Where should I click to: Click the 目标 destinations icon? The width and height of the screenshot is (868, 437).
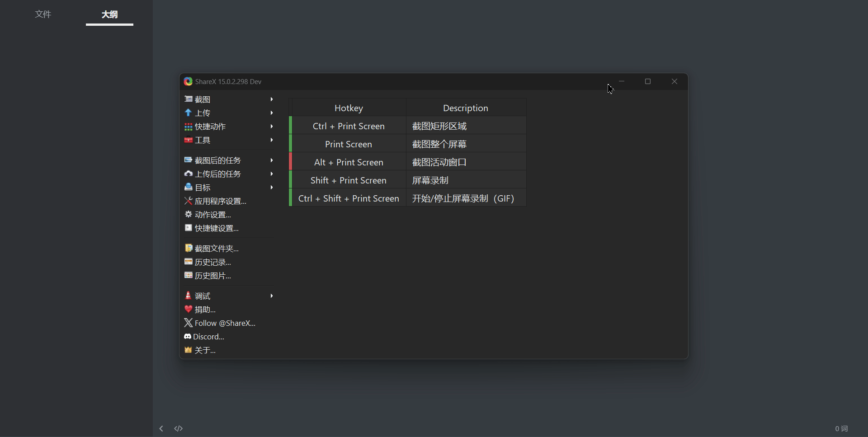click(189, 187)
